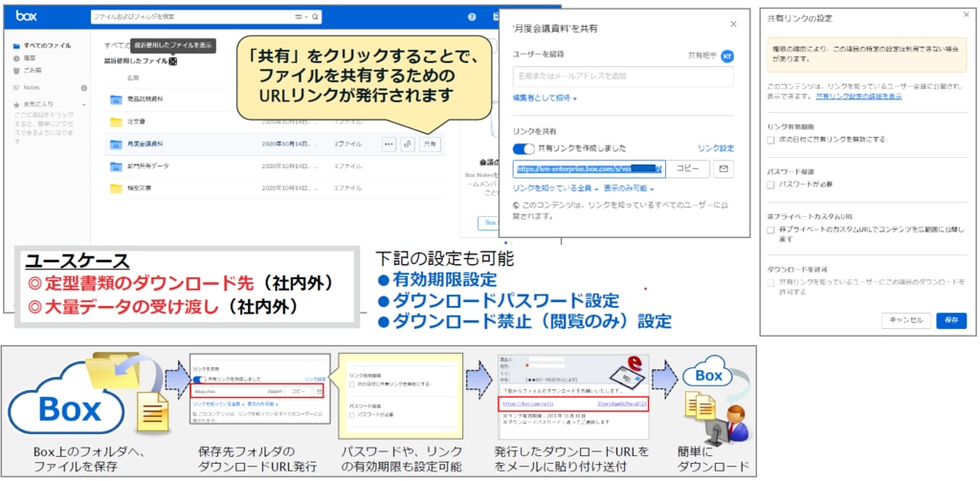Click the yellow 注文書 folder icon
Viewport: 980px width, 481px height.
(x=116, y=121)
